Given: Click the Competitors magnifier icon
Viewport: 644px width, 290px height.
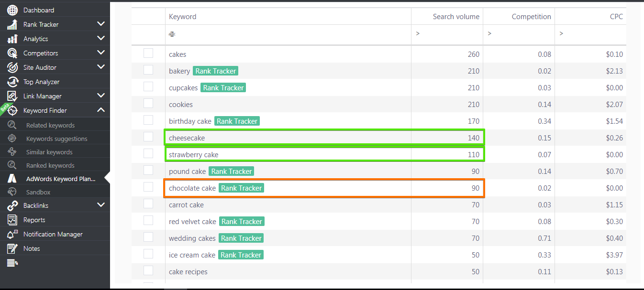Looking at the screenshot, I should (12, 53).
